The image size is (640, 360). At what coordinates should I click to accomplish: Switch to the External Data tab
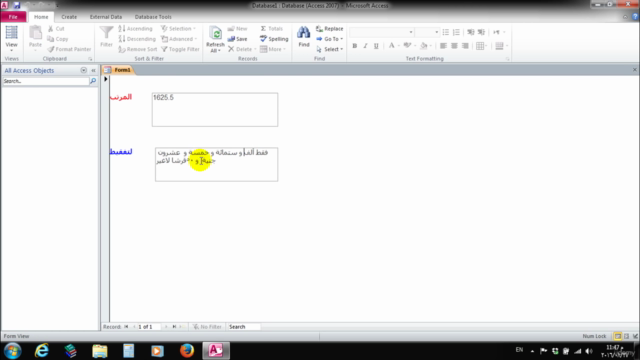106,17
